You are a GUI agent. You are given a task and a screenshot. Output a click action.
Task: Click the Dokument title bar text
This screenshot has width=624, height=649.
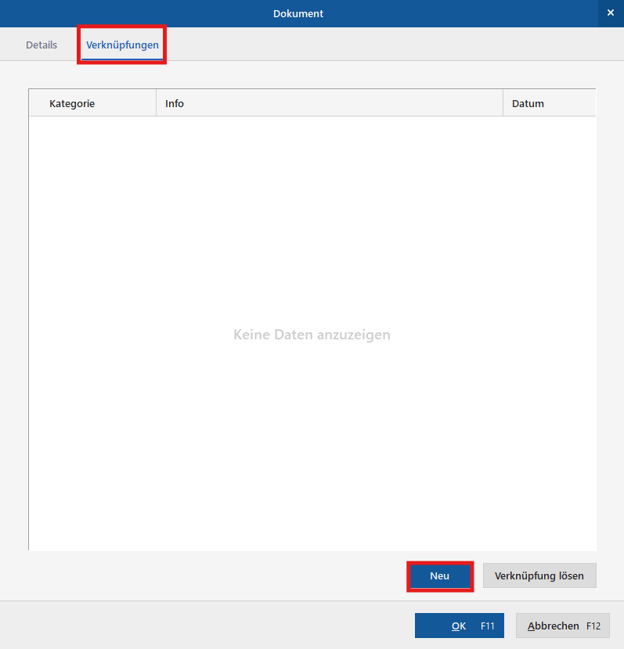298,13
